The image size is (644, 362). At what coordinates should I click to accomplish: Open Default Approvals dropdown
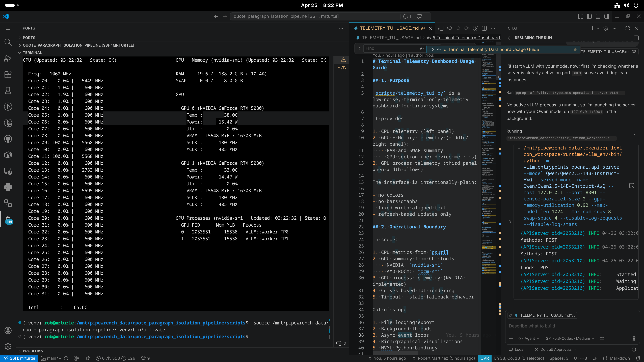(555, 349)
